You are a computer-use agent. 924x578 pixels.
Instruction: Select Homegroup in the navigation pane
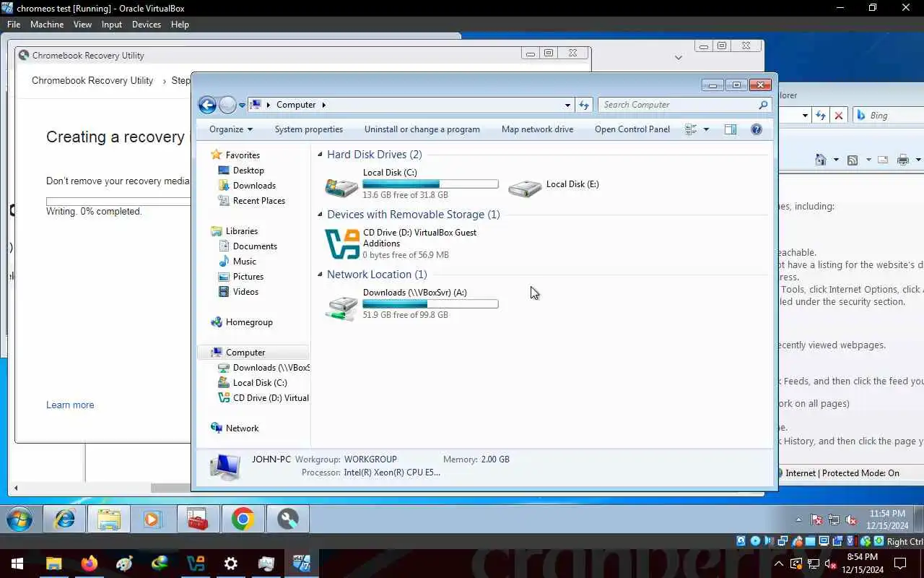(x=249, y=322)
